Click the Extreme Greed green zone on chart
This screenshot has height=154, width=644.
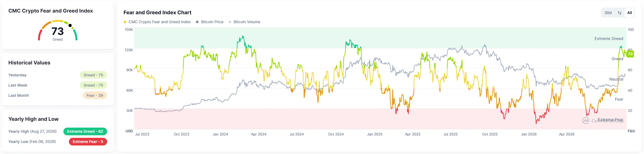pos(380,38)
